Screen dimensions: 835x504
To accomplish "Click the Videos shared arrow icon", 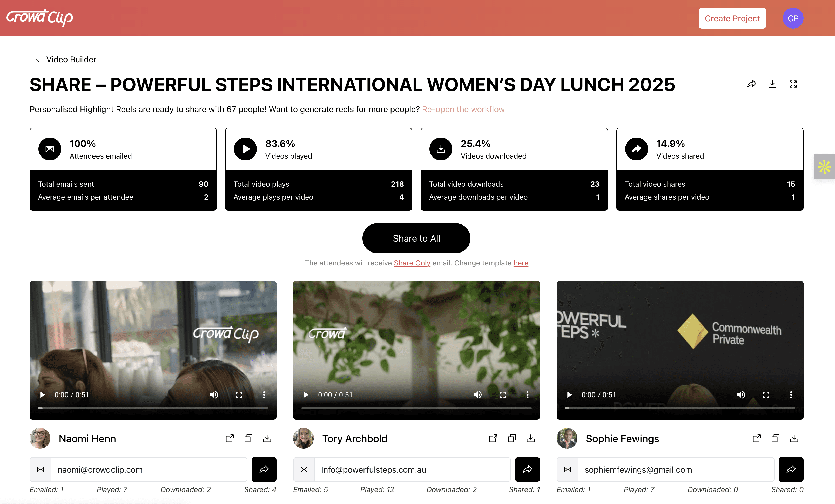I will [636, 149].
